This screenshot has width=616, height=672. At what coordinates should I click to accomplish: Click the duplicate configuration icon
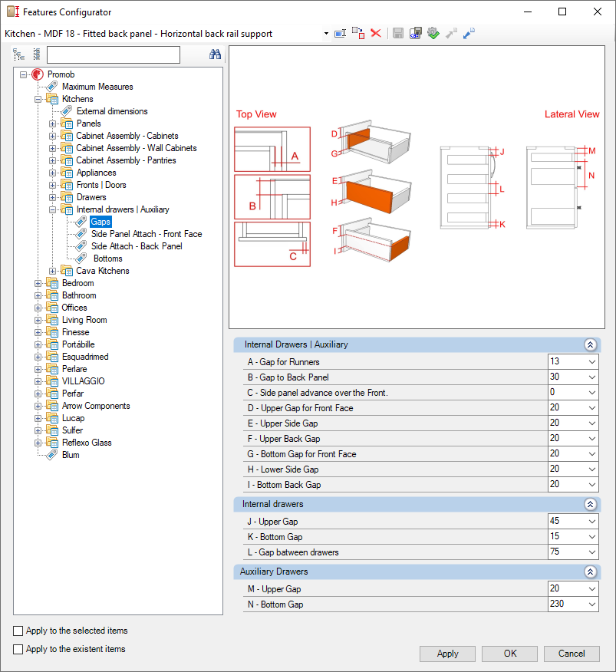[x=358, y=34]
